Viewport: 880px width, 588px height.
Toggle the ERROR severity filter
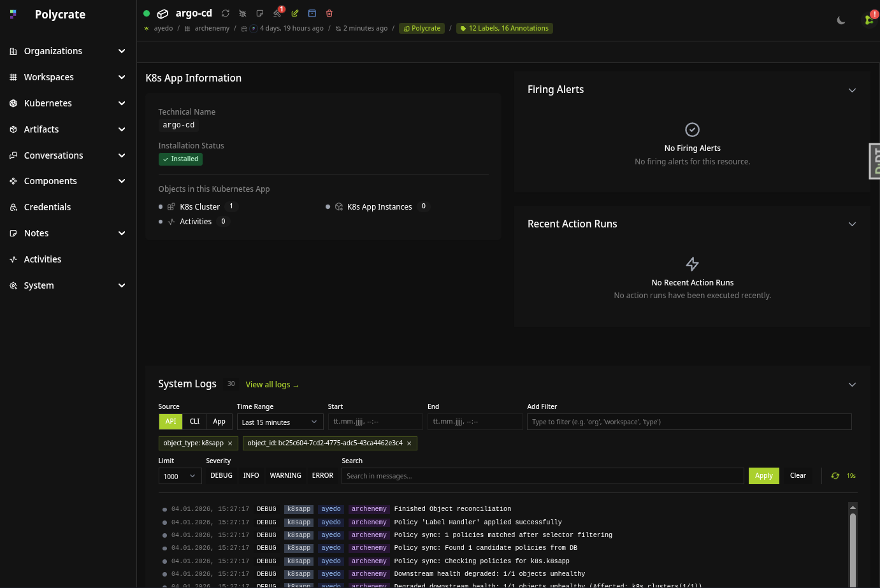coord(322,476)
